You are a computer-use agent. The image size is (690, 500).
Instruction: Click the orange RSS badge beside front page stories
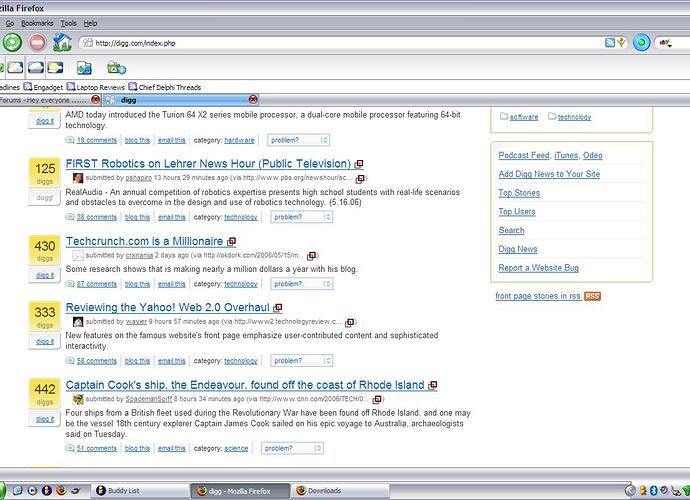tap(592, 296)
